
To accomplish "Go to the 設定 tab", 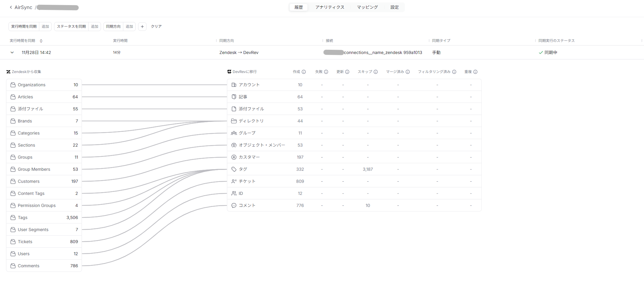I will point(394,7).
